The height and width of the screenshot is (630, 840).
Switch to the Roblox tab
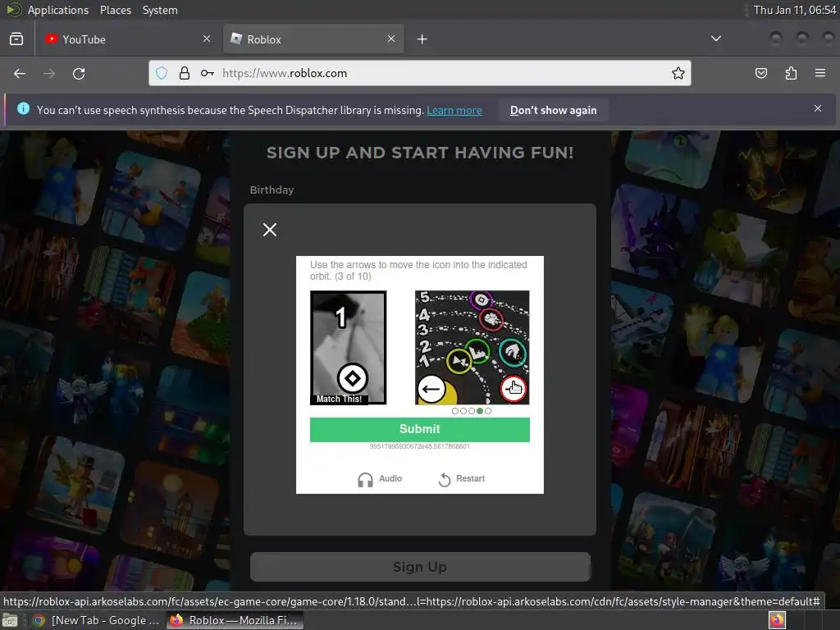pos(313,39)
